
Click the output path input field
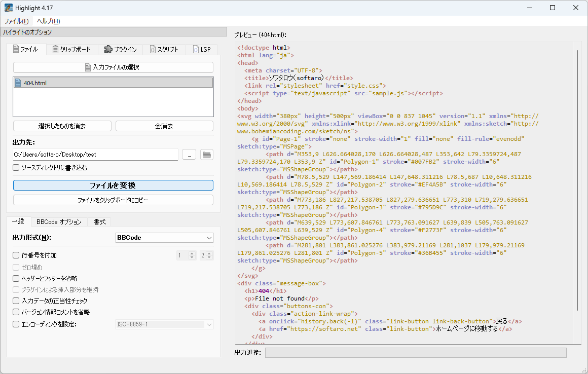(95, 155)
